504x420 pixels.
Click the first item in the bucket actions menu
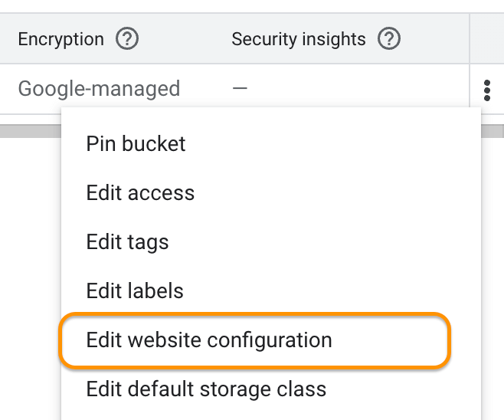click(x=136, y=143)
